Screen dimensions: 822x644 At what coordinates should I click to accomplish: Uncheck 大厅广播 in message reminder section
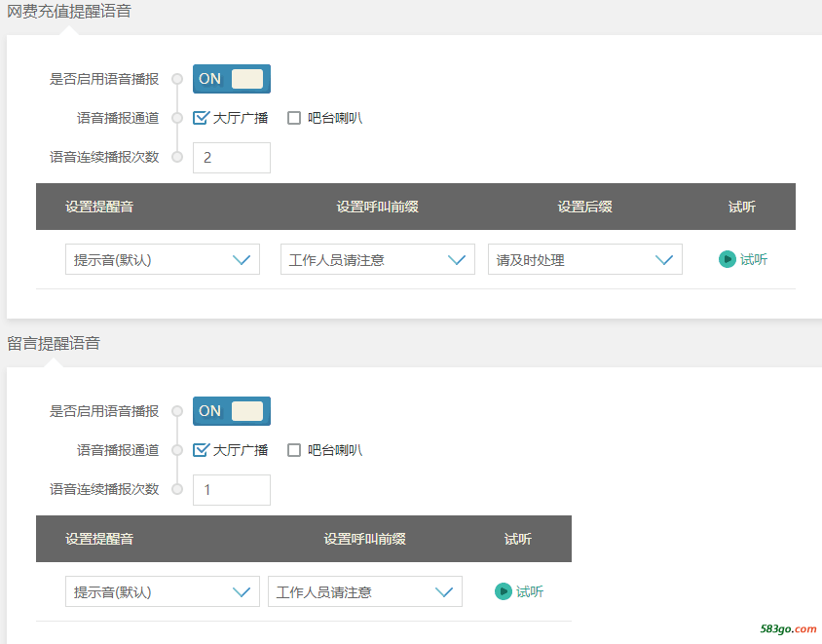201,450
